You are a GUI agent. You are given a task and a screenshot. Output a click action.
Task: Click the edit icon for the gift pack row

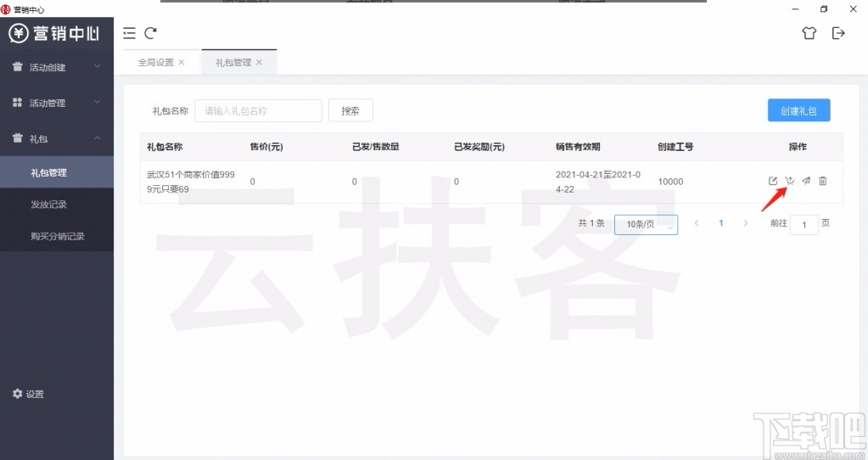click(773, 181)
